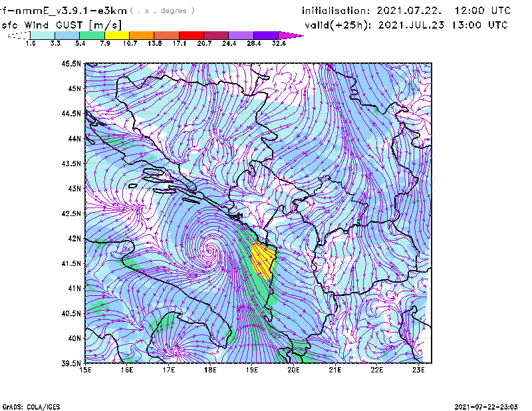Click the '17E' longitude label
532x411 pixels.
click(x=169, y=370)
